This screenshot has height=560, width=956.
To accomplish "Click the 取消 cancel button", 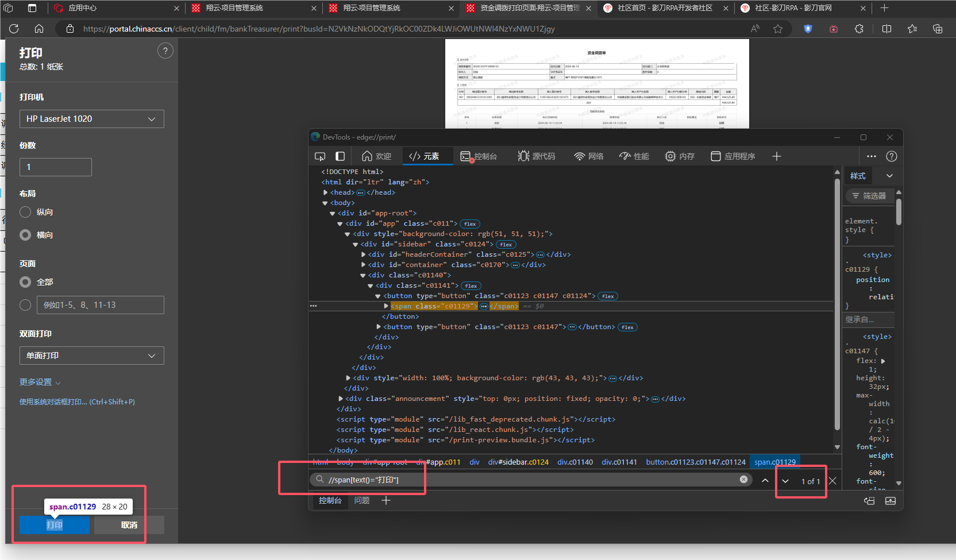I will [129, 525].
